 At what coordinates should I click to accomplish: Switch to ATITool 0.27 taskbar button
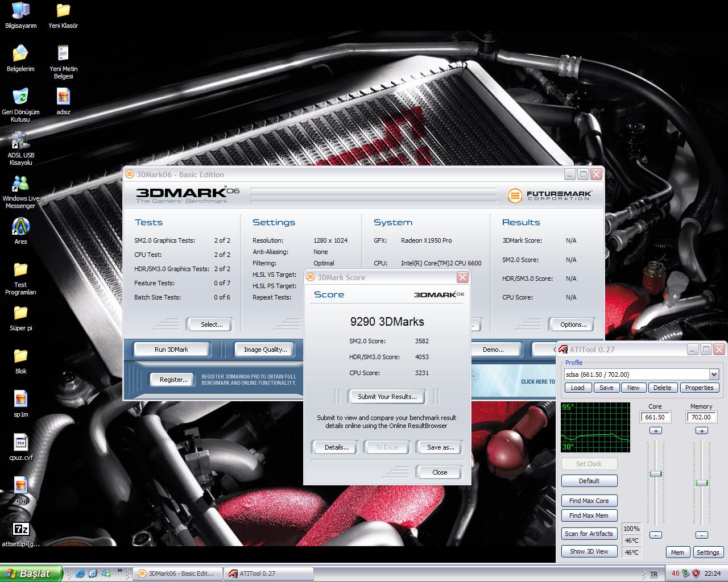tap(268, 573)
